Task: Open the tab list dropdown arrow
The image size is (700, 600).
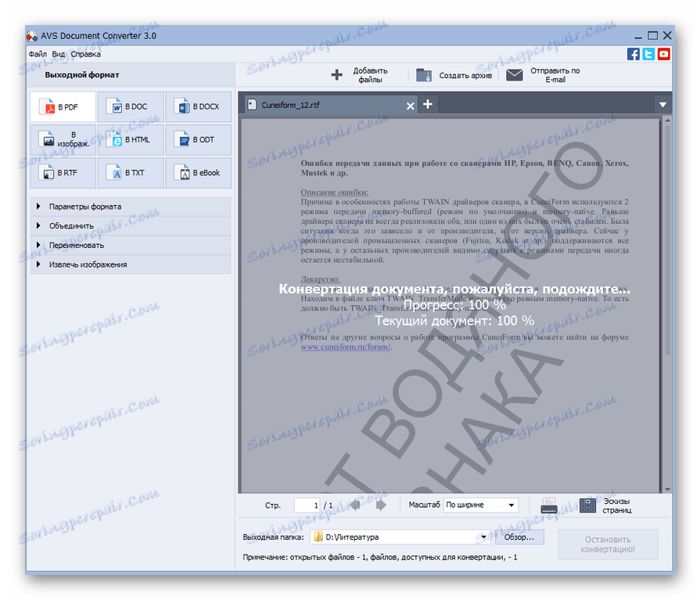Action: pos(663,105)
